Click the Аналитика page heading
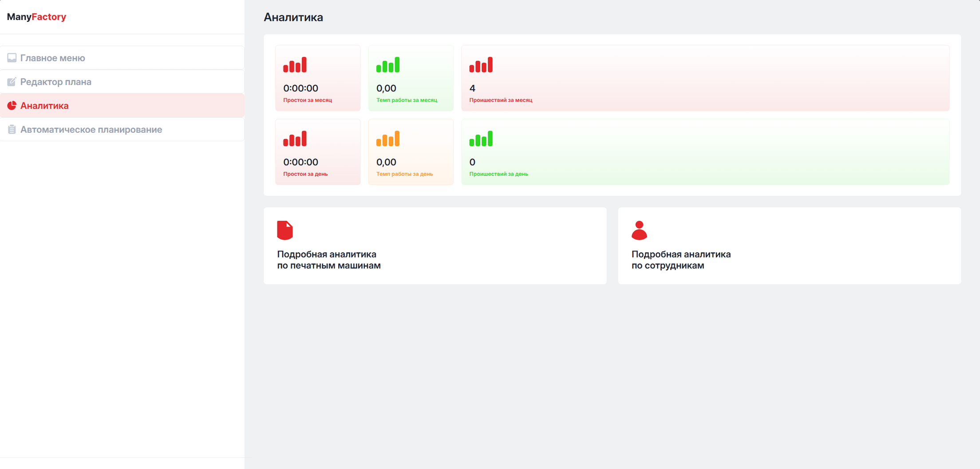The height and width of the screenshot is (469, 980). click(x=293, y=17)
